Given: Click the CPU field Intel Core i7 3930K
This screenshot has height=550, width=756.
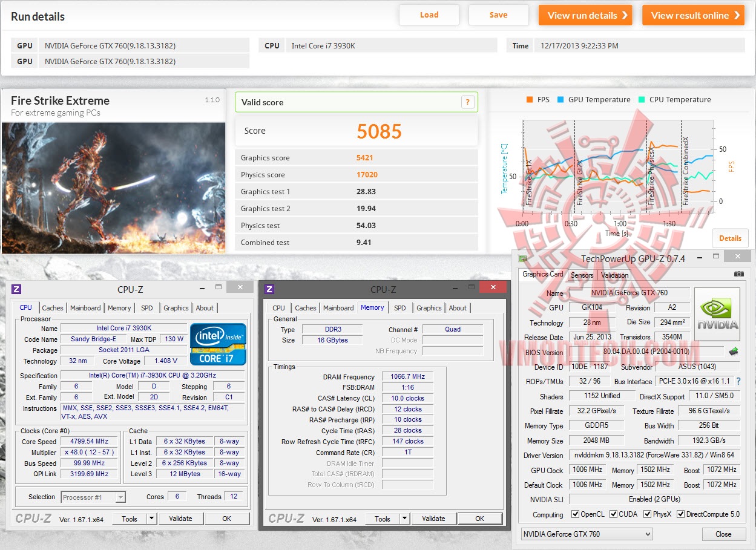Looking at the screenshot, I should pos(391,45).
